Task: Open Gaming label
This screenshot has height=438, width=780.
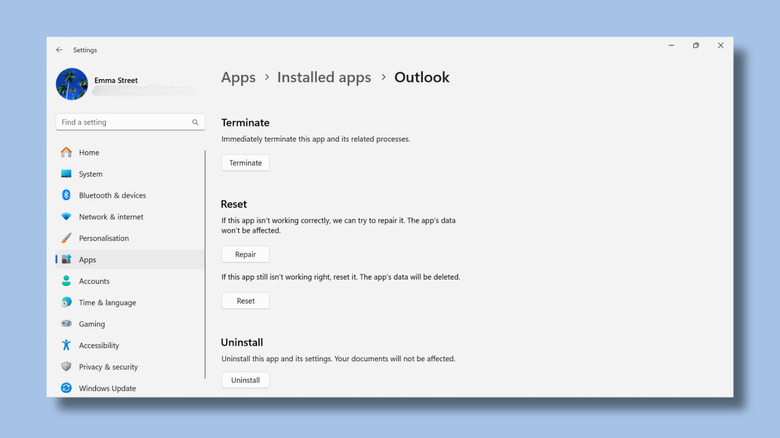Action: click(x=92, y=324)
